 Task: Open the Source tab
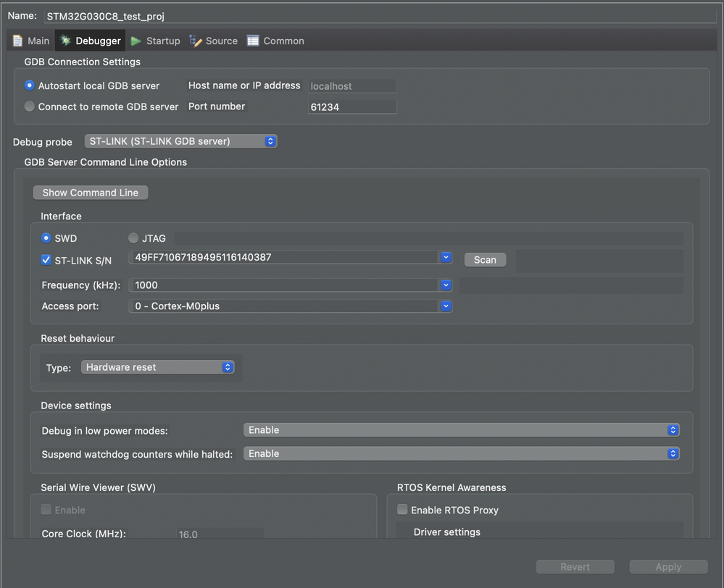221,41
